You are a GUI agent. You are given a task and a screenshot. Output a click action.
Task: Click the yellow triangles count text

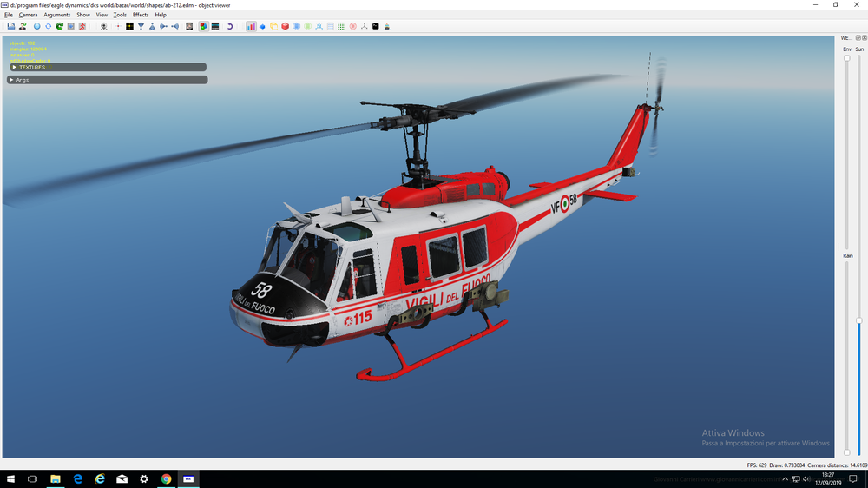(x=28, y=49)
